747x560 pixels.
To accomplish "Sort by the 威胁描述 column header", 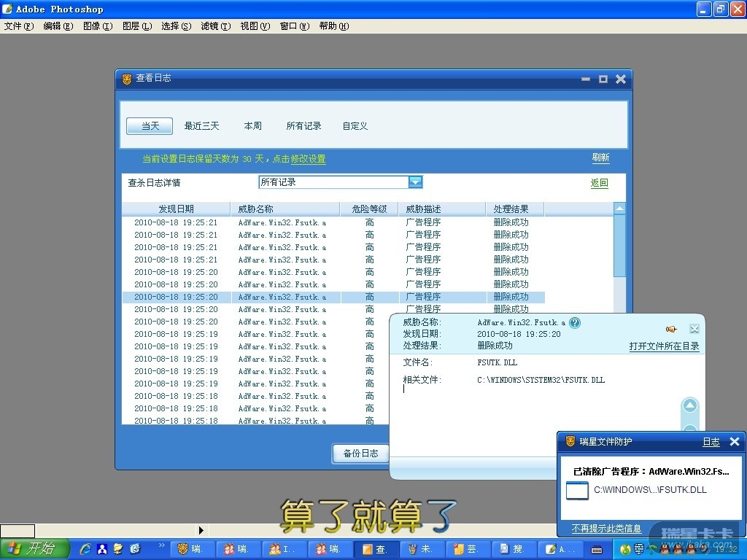I will point(442,209).
